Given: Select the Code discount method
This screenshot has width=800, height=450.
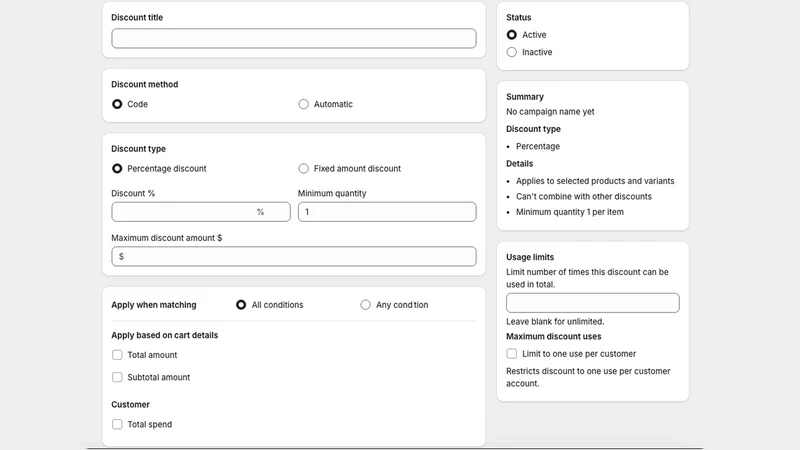Looking at the screenshot, I should point(117,104).
